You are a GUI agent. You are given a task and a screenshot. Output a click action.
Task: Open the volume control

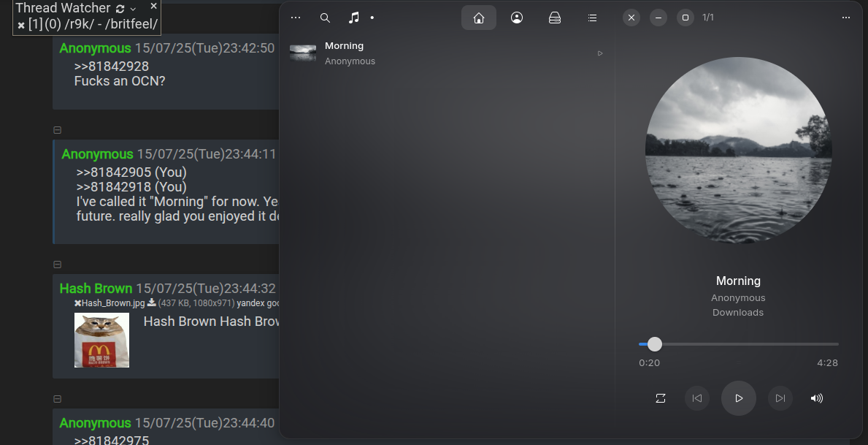pyautogui.click(x=816, y=398)
